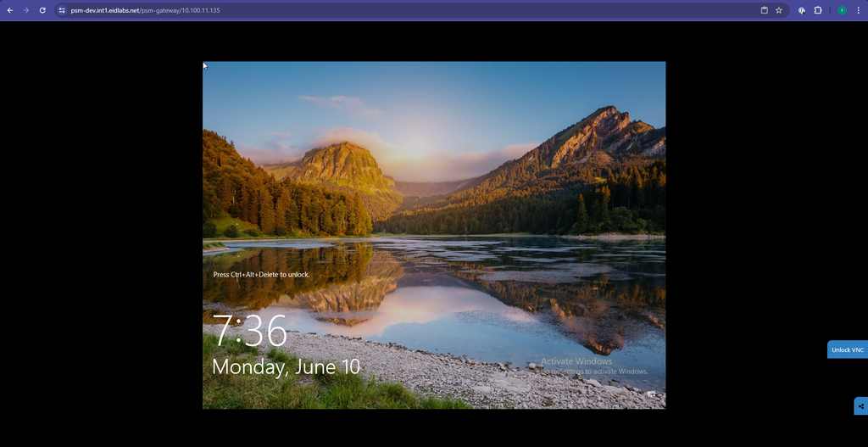Screen dimensions: 868x447
Task: Click the network icon on the lock screen
Action: [651, 394]
